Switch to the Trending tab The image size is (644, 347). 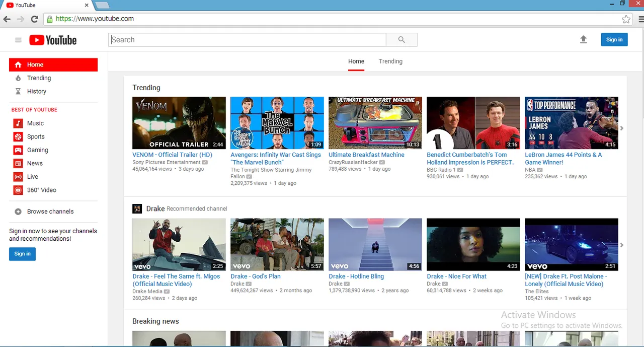tap(390, 61)
